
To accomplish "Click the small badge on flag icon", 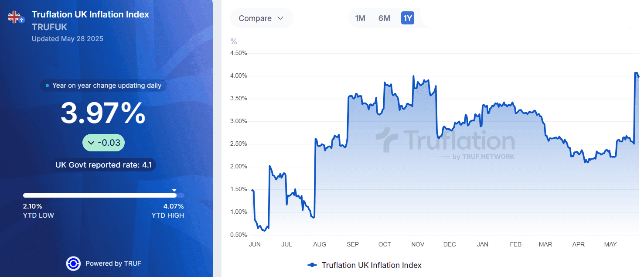I will [22, 20].
